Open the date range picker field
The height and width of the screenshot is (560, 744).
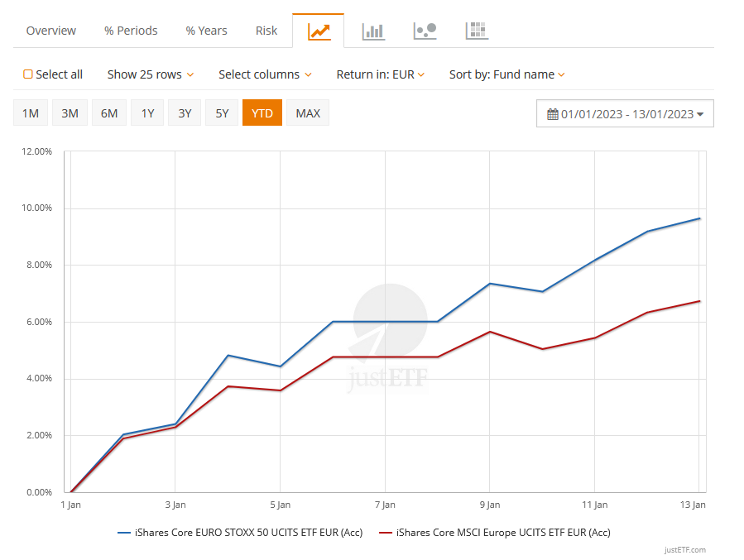point(626,114)
